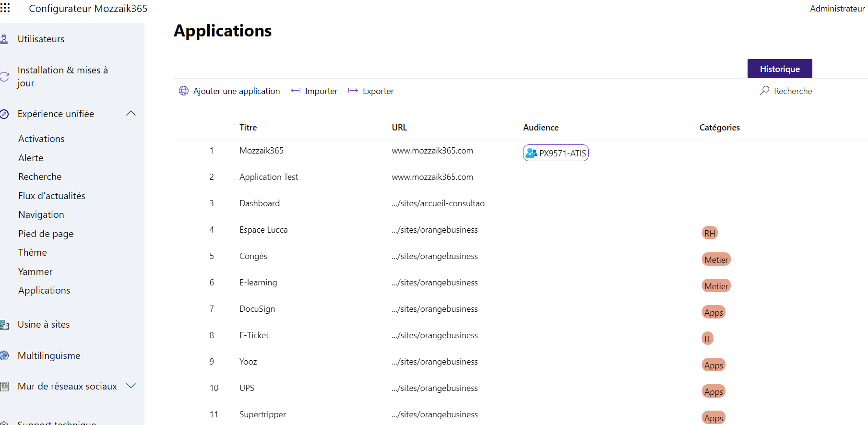Image resolution: width=868 pixels, height=425 pixels.
Task: Expand the Mur de réseaux sociaux chevron
Action: pyautogui.click(x=131, y=386)
